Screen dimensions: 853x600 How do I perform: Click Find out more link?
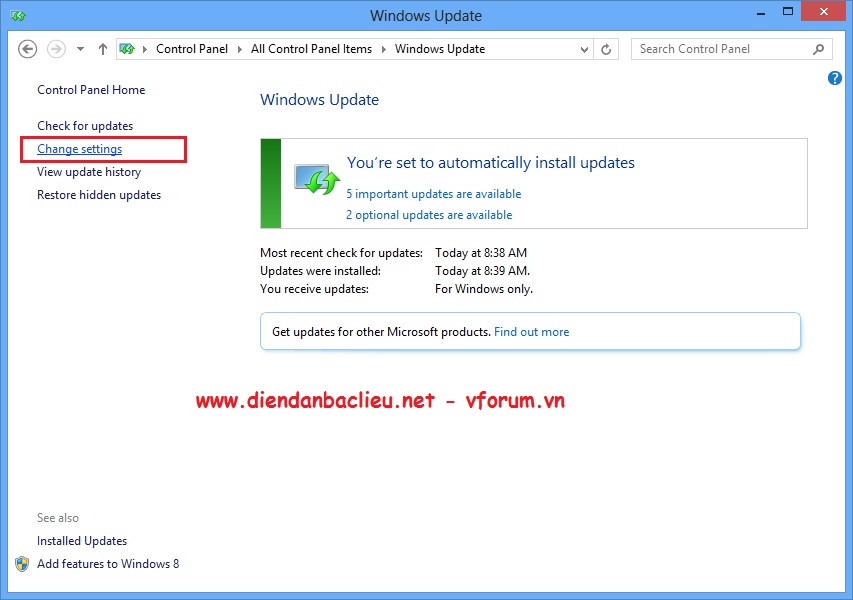531,332
